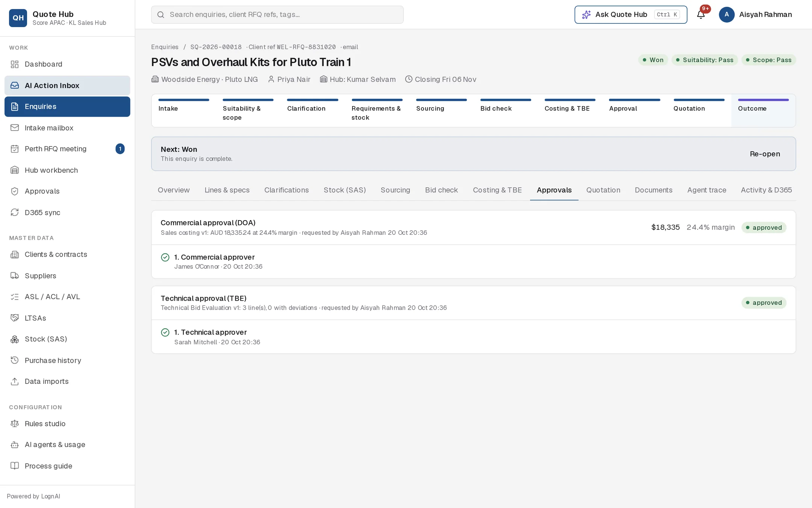
Task: Click the search enquiries input field
Action: (277, 15)
